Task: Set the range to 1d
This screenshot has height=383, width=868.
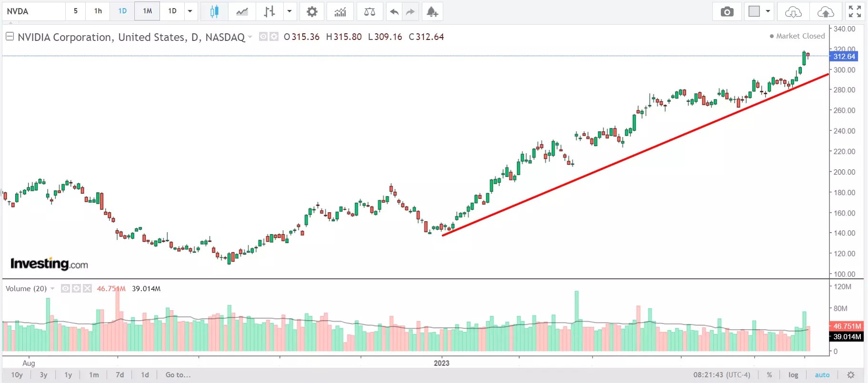Action: (145, 375)
